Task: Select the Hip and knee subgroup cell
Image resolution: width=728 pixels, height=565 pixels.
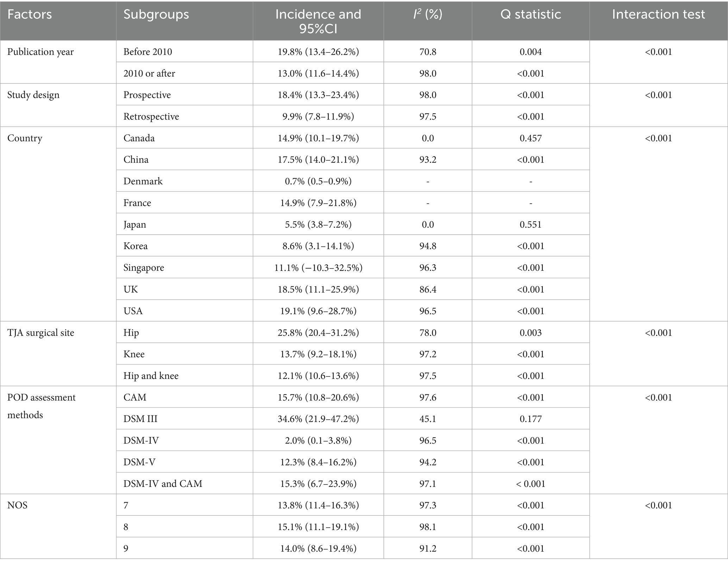Action: [151, 376]
